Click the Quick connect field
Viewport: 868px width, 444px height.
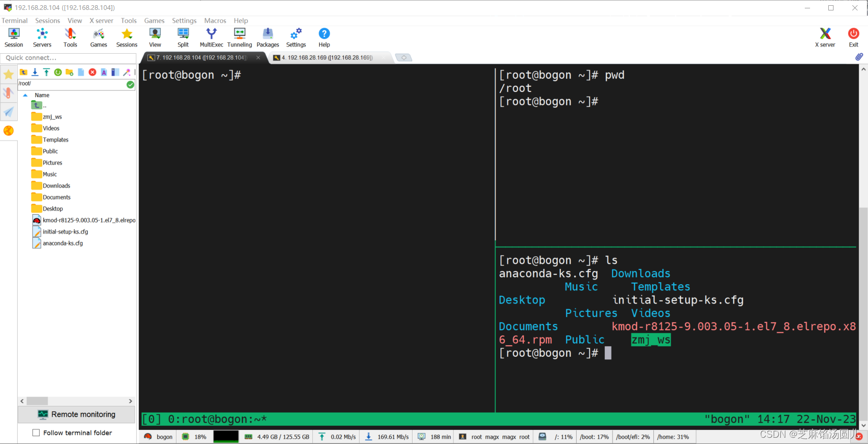[68, 57]
